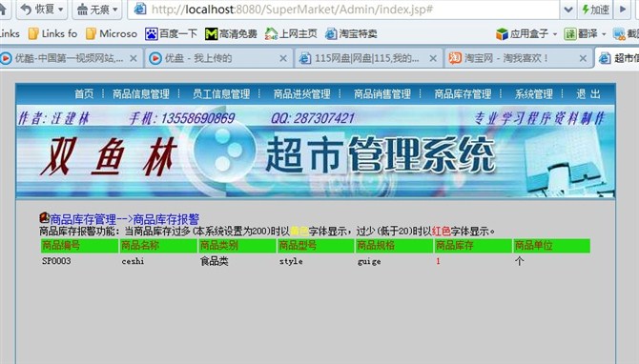The width and height of the screenshot is (639, 364).
Task: Click the icon beside the 商品库存管理 breadcrumb
Action: [44, 218]
